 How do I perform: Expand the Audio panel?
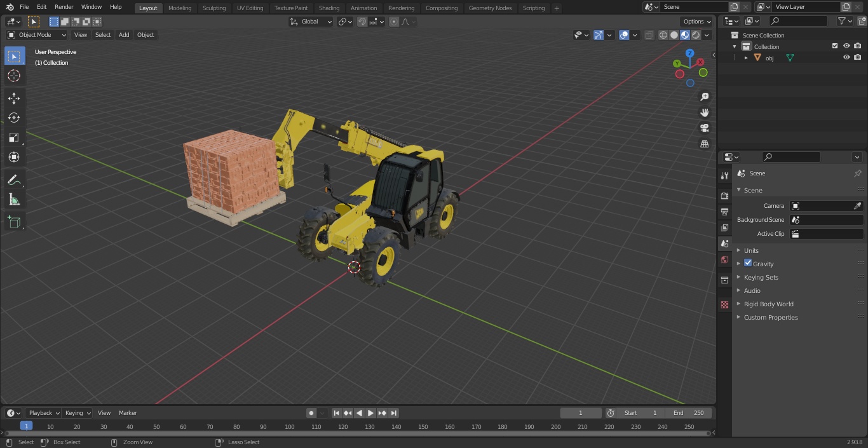[752, 290]
